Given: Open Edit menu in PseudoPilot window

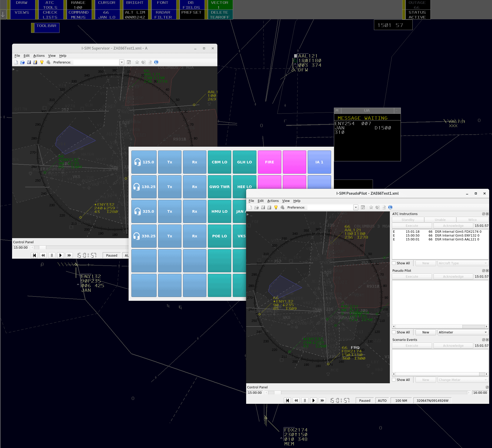Looking at the screenshot, I should point(261,201).
